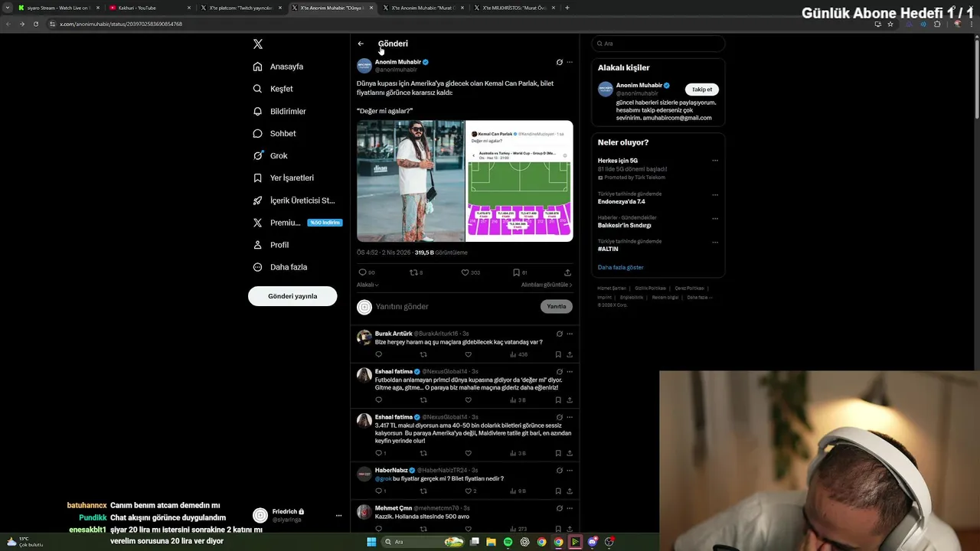This screenshot has height=551, width=980.
Task: Expand Alakalı reply sort dropdown
Action: 367,285
